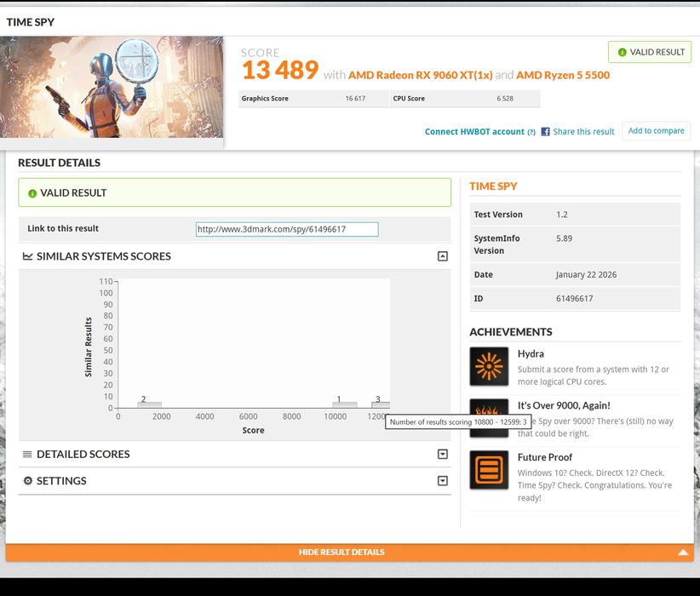Click the result link URL field
This screenshot has height=596, width=700.
tap(287, 230)
